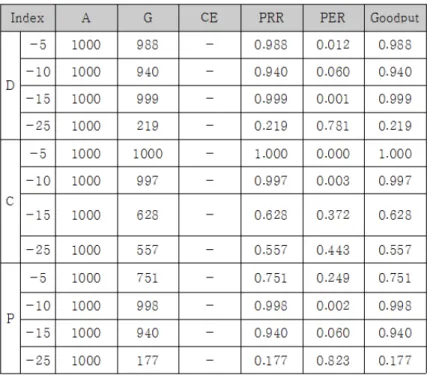430x375 pixels.
Task: Select the PER header cell
Action: pyautogui.click(x=333, y=18)
